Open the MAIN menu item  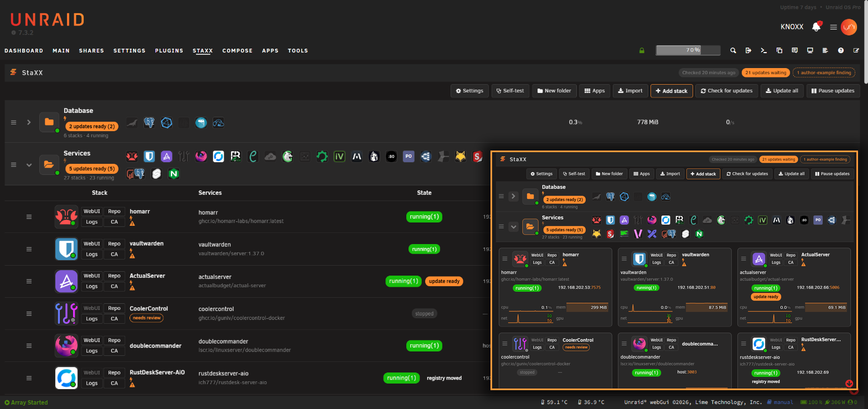click(x=61, y=50)
